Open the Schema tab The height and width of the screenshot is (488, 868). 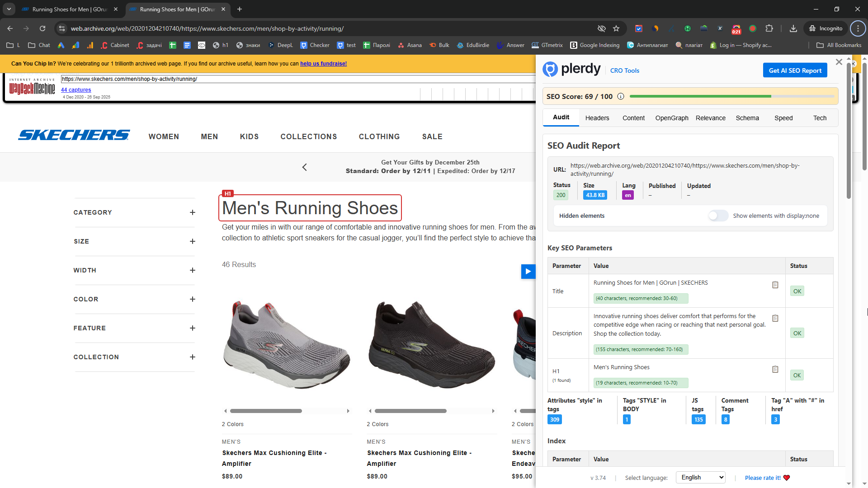pos(747,118)
